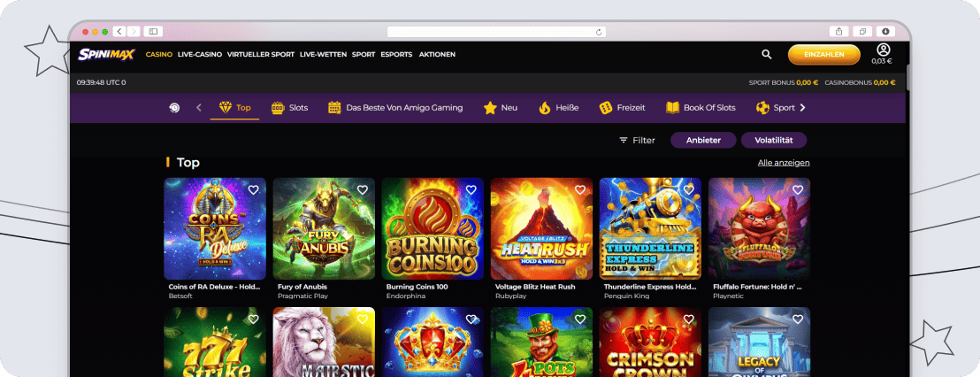The image size is (980, 377).
Task: Click the 0,03 € account balance
Action: (x=882, y=61)
